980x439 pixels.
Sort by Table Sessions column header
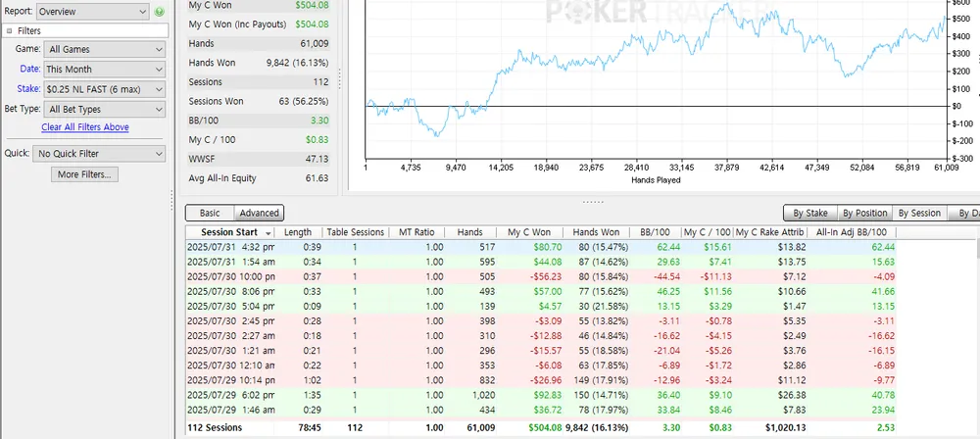click(355, 232)
